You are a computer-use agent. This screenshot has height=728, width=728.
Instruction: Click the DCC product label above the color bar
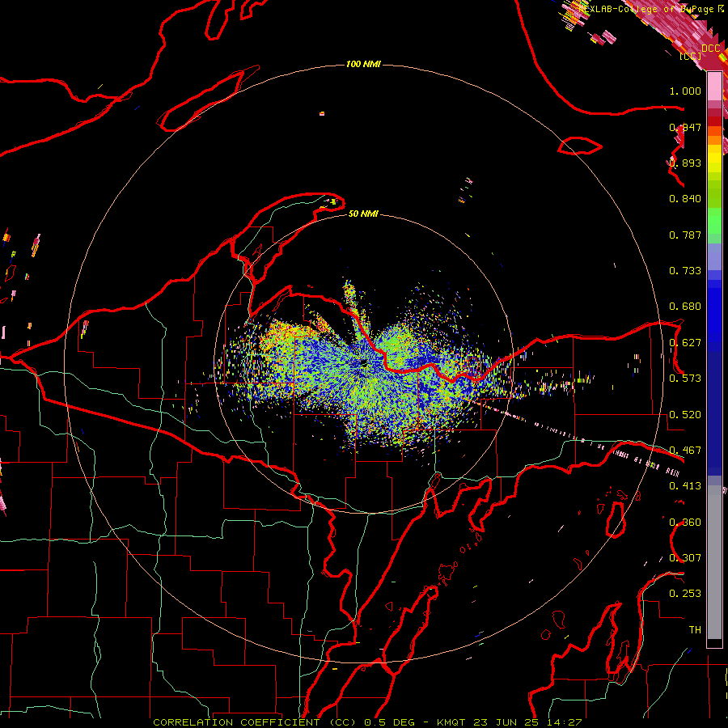711,49
